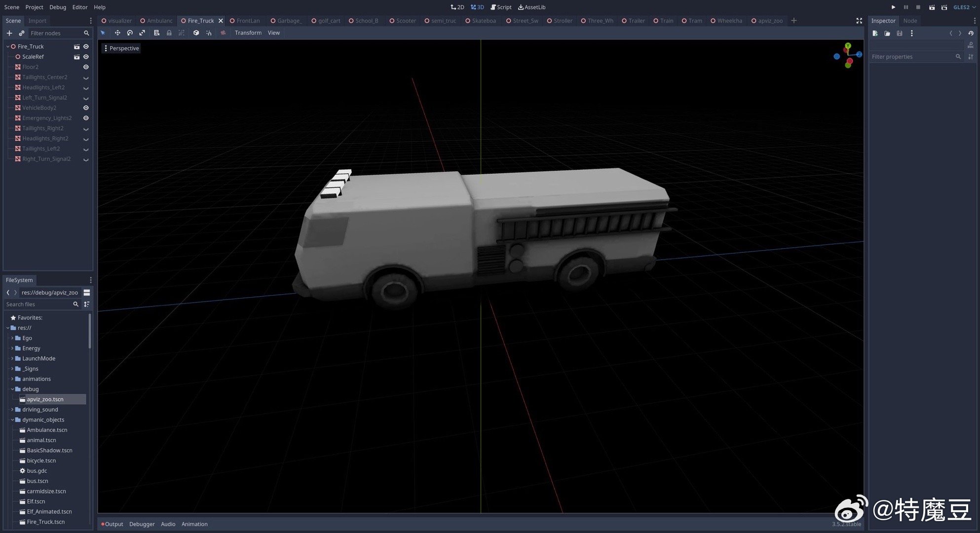
Task: Toggle visibility of VehicleBody2 node
Action: (x=86, y=108)
